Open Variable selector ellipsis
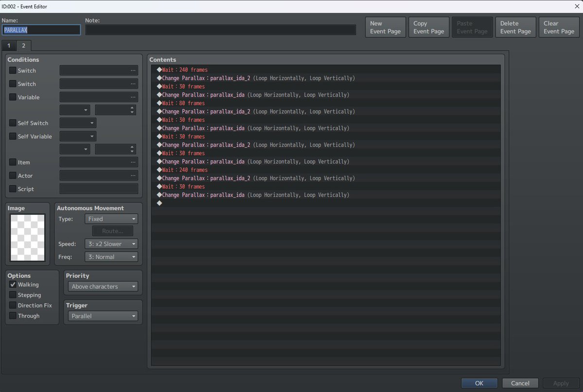This screenshot has height=392, width=583. tap(133, 97)
